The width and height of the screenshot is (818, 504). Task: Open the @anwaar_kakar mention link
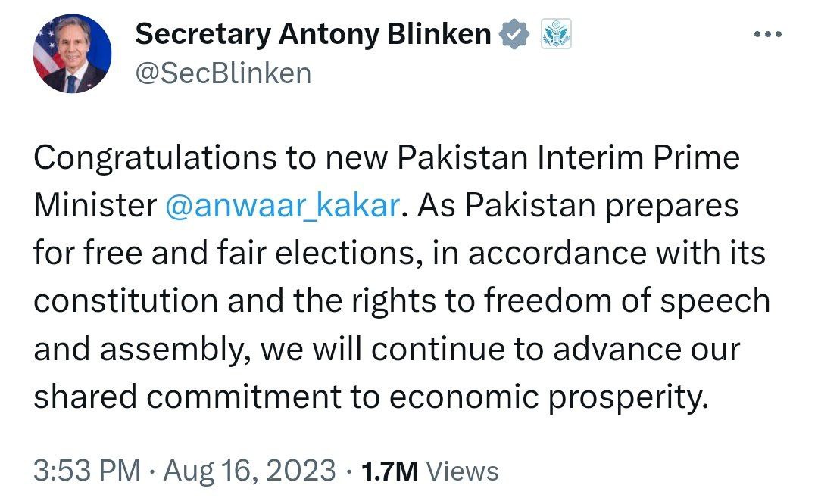coord(279,206)
